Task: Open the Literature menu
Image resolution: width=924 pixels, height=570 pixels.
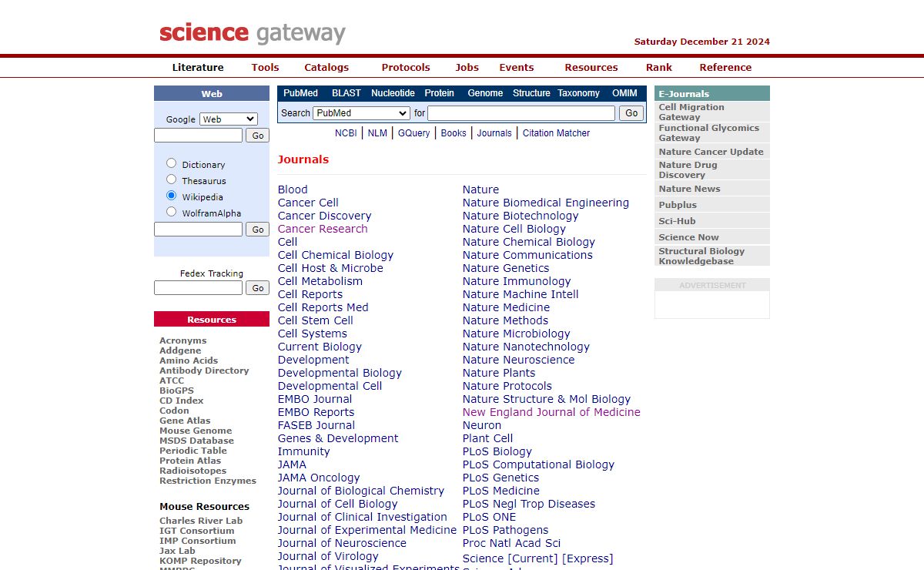Action: [198, 67]
